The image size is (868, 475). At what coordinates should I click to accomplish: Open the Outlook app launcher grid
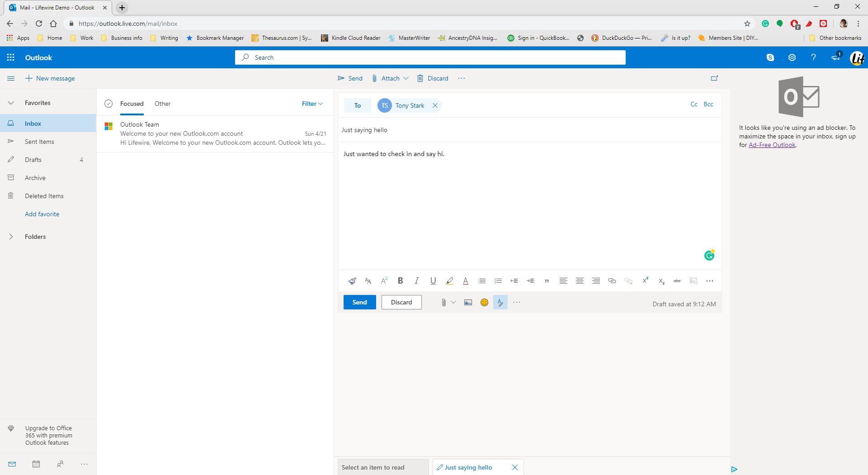(11, 57)
